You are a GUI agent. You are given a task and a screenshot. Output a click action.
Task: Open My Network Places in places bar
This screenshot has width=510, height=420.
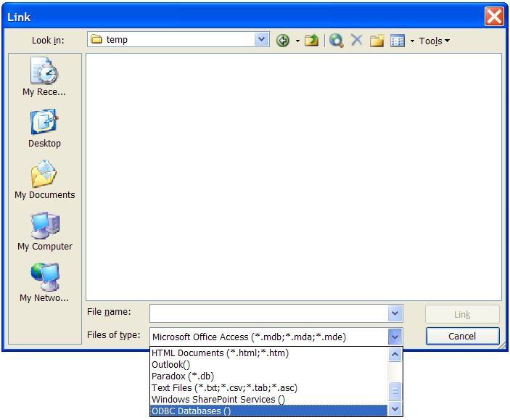(44, 283)
